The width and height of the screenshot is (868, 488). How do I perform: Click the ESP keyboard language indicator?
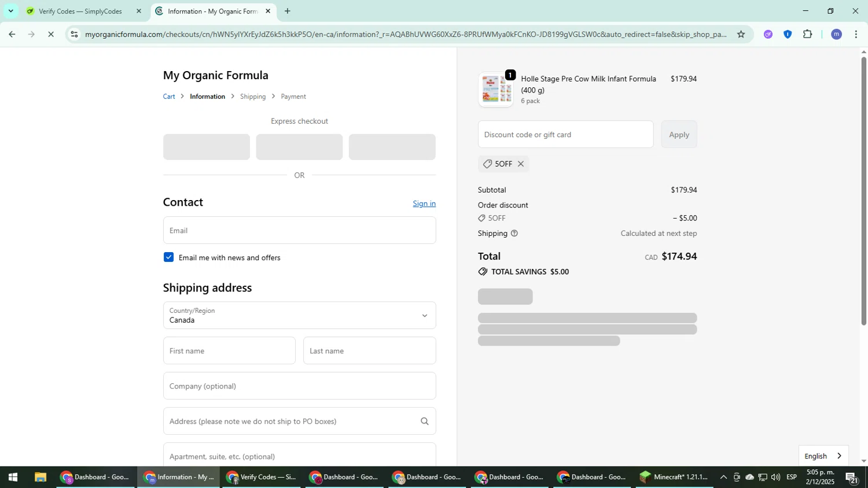click(x=792, y=478)
